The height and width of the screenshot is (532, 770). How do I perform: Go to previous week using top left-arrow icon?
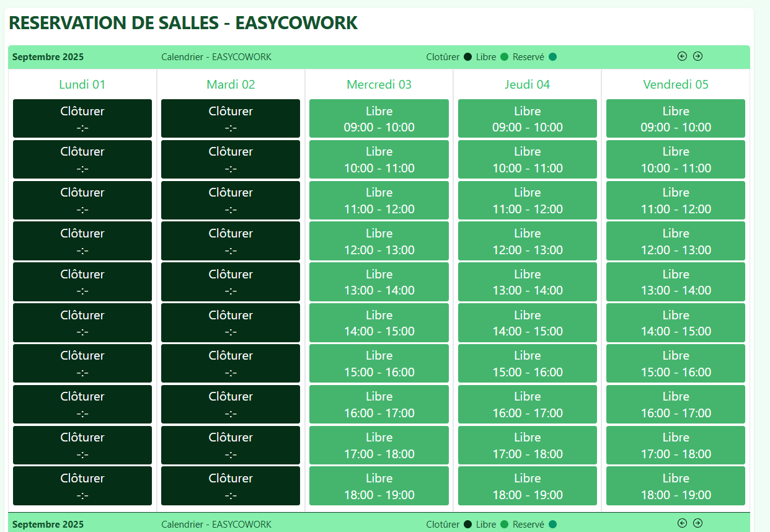(x=682, y=56)
